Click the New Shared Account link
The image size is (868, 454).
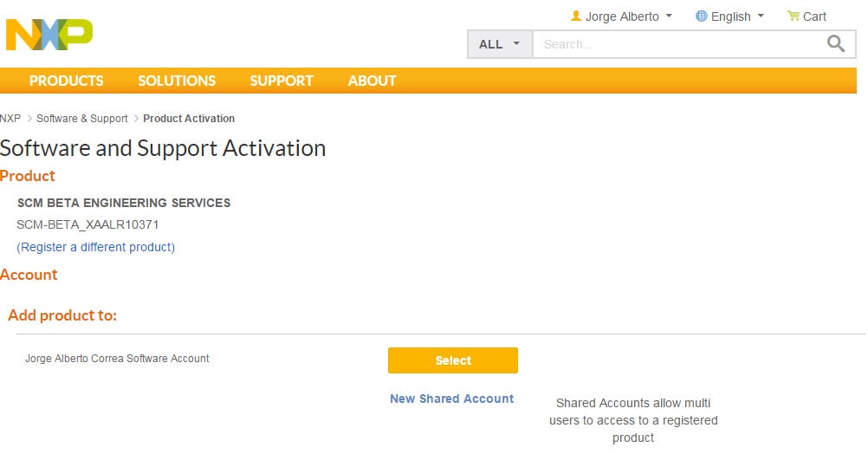pyautogui.click(x=451, y=399)
